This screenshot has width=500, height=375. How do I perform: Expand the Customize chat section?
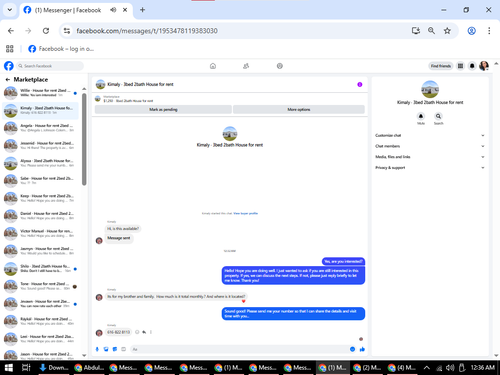pyautogui.click(x=429, y=135)
